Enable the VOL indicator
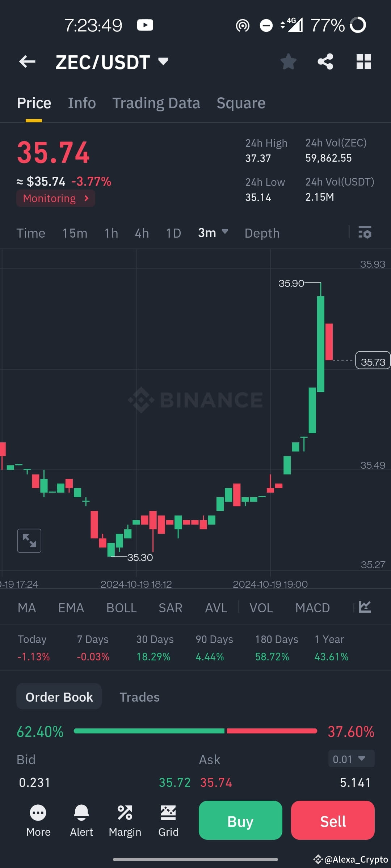Viewport: 391px width, 868px height. 261,608
